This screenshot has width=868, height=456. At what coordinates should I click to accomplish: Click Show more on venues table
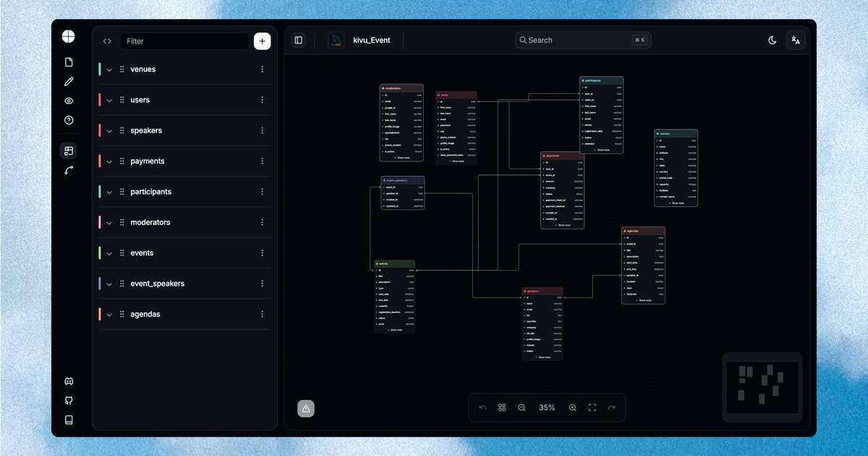pyautogui.click(x=676, y=203)
